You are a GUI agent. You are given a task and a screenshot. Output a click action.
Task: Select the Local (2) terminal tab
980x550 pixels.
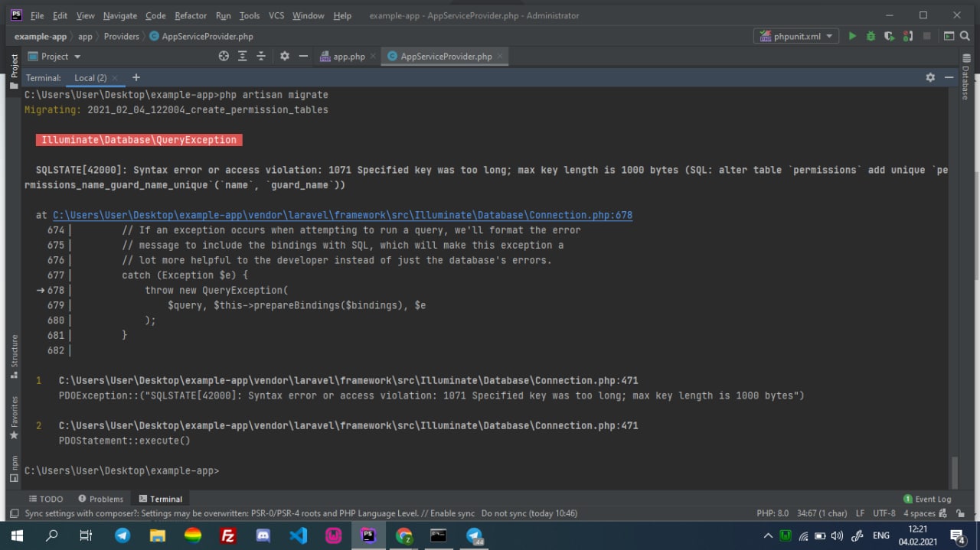(90, 78)
